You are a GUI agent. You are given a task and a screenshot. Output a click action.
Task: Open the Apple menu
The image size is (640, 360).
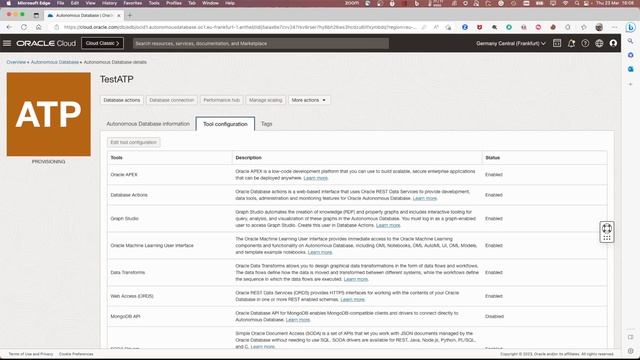[9, 3]
